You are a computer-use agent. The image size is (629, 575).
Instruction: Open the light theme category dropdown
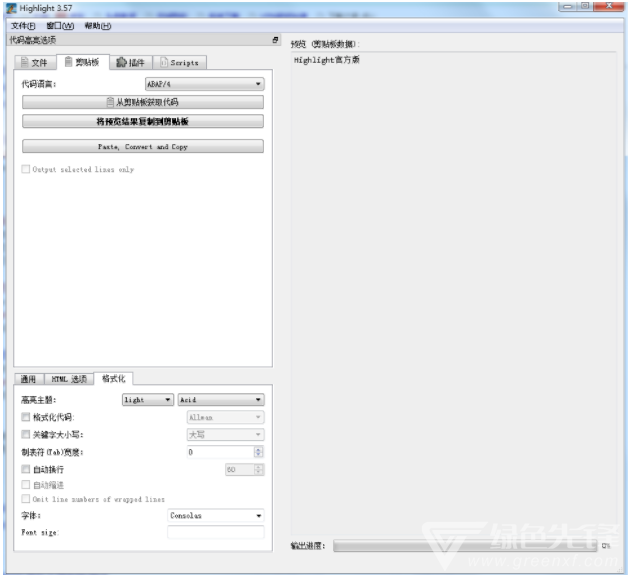point(148,400)
